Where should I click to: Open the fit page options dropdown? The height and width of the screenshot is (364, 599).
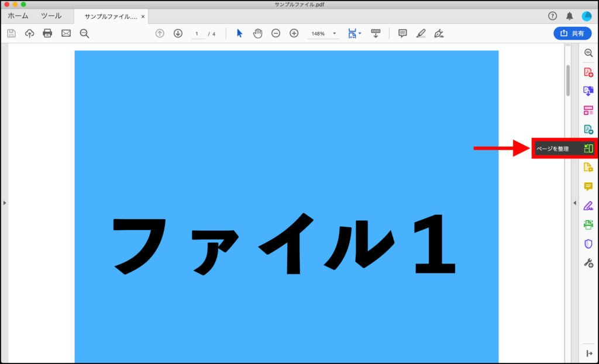354,33
